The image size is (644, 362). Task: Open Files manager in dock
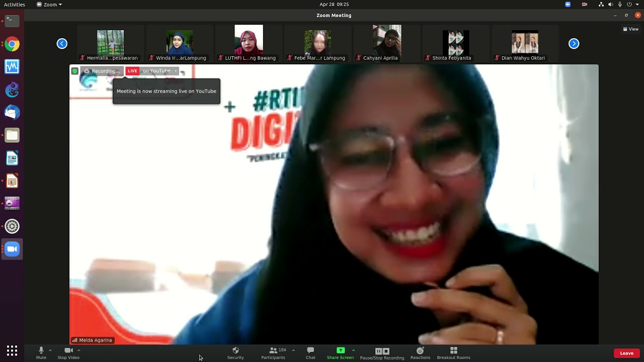(x=12, y=135)
